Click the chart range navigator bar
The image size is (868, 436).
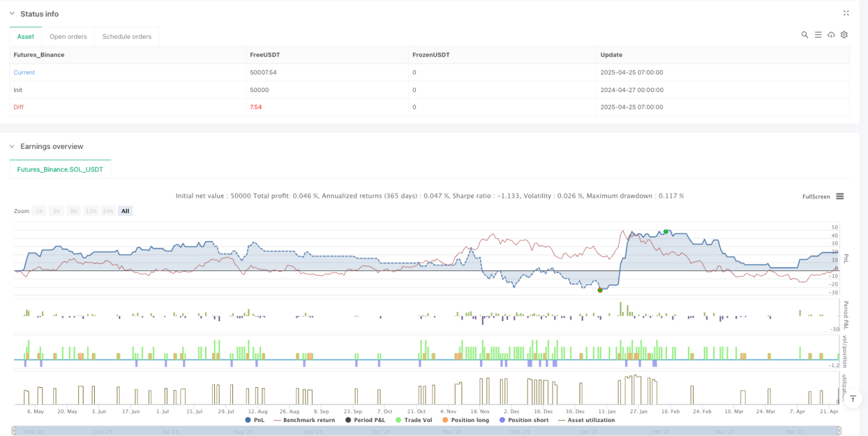pos(427,431)
